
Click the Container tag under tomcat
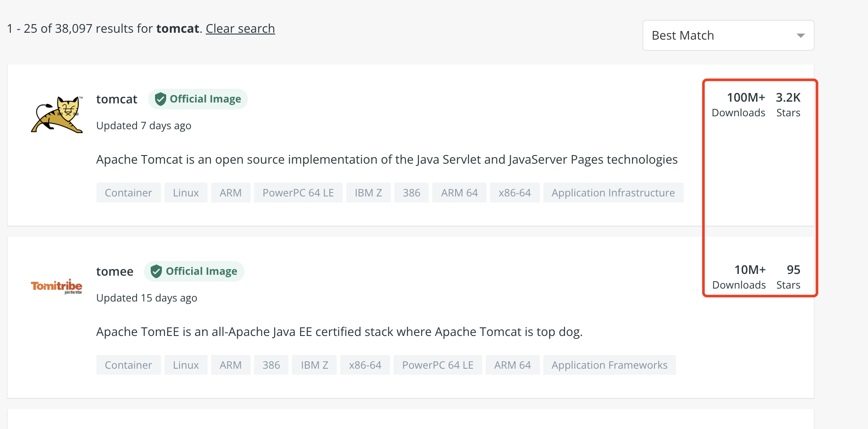128,193
